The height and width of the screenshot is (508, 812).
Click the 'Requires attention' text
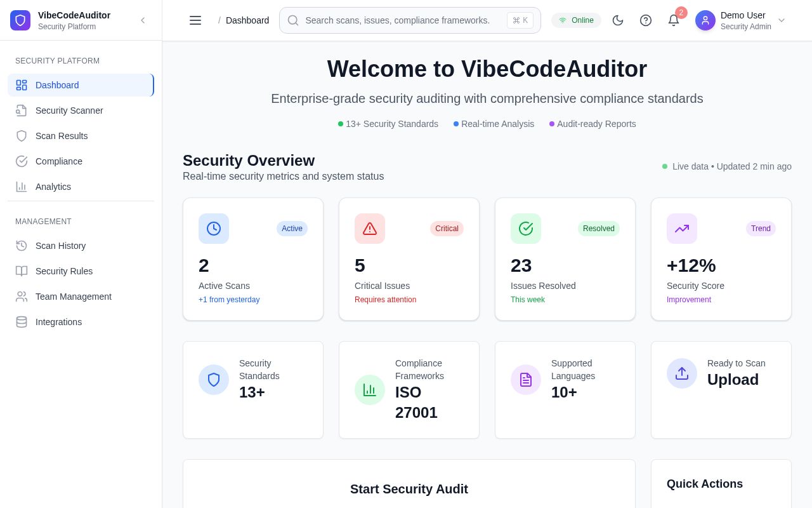(385, 300)
